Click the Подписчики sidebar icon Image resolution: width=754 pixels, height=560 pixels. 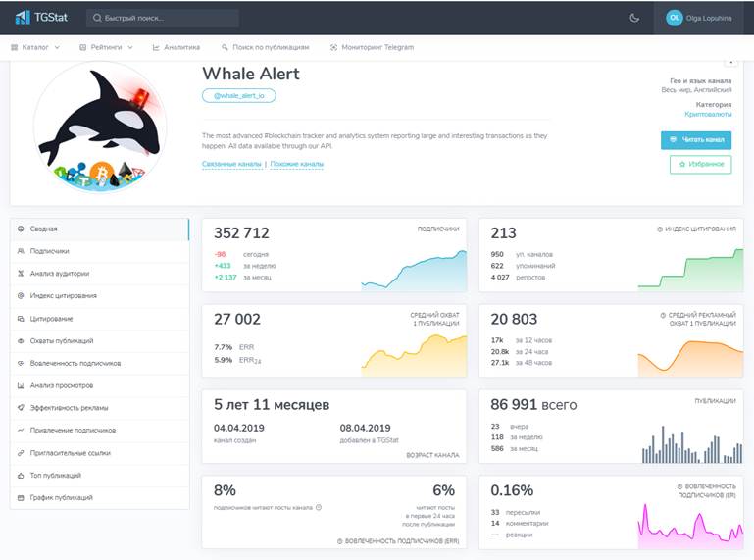pos(21,251)
